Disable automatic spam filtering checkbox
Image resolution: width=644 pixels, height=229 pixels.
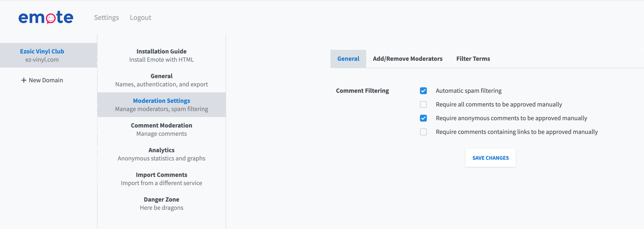[x=423, y=91]
